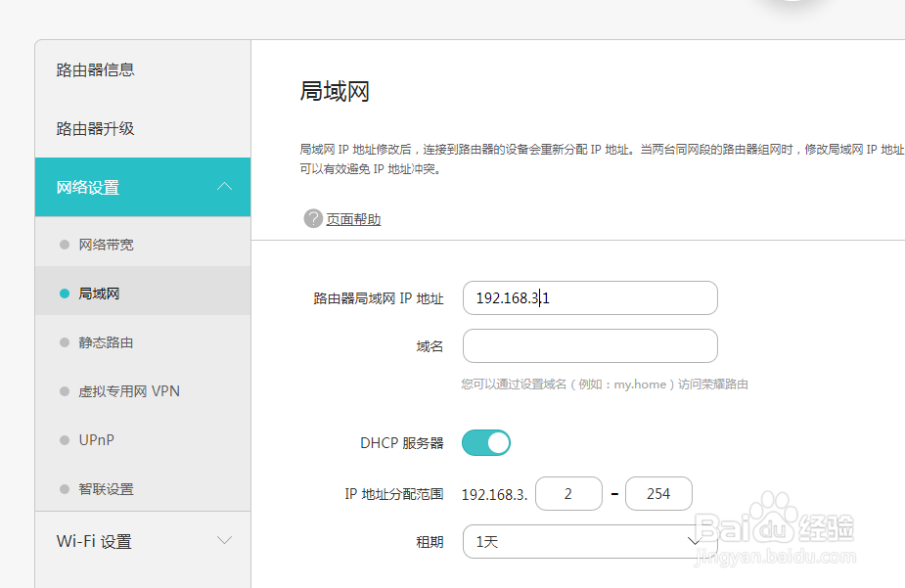Screen dimensions: 905x588
Task: Open the 租期 lease time dropdown
Action: pyautogui.click(x=590, y=539)
